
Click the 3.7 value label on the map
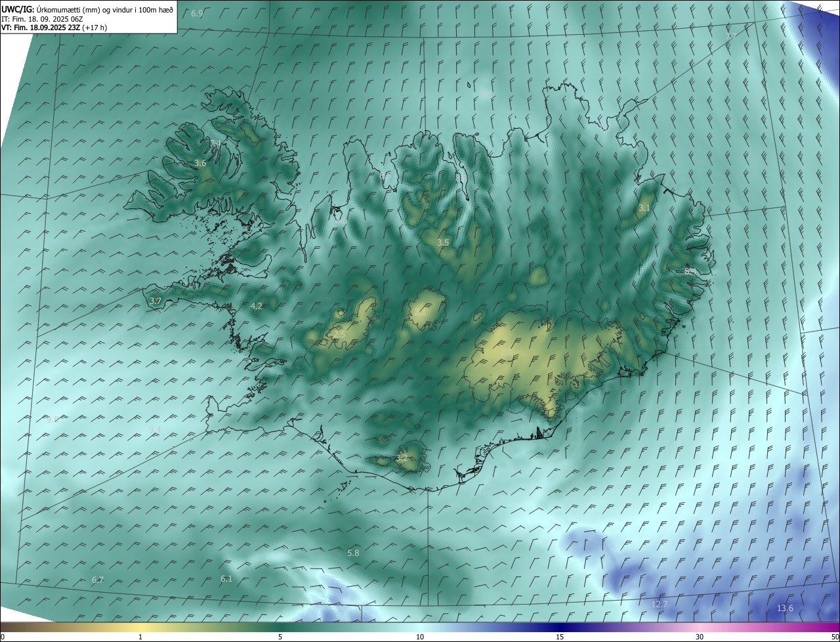[x=156, y=301]
